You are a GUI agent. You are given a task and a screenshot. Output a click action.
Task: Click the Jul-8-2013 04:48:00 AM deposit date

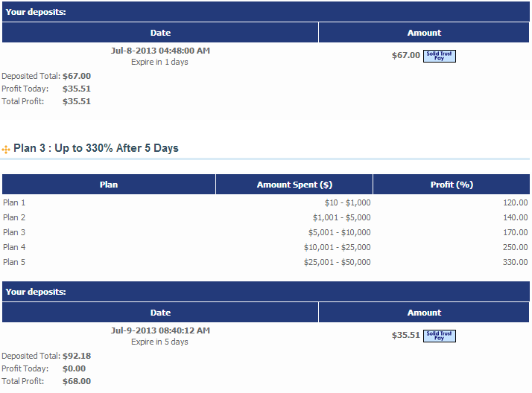tap(160, 51)
